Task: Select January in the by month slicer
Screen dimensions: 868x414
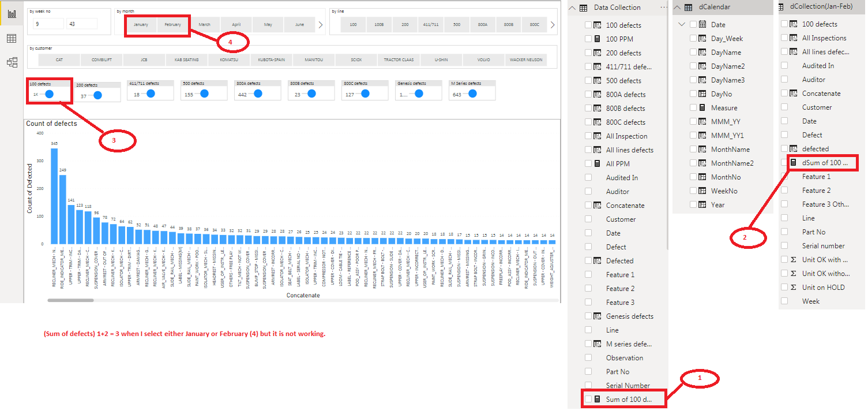Action: [141, 25]
